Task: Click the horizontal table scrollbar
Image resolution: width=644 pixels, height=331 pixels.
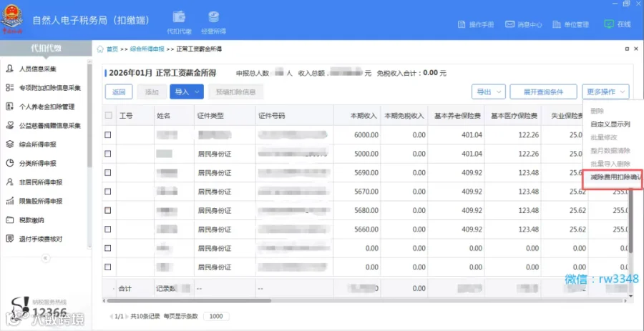Action: (x=189, y=301)
